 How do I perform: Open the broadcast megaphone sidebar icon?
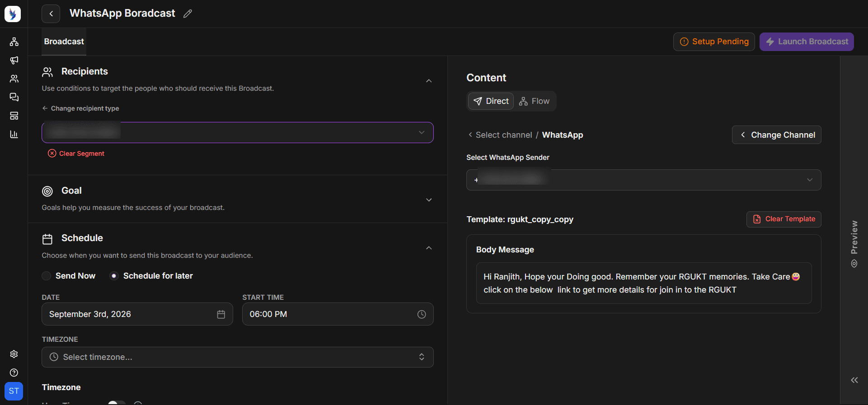point(14,61)
